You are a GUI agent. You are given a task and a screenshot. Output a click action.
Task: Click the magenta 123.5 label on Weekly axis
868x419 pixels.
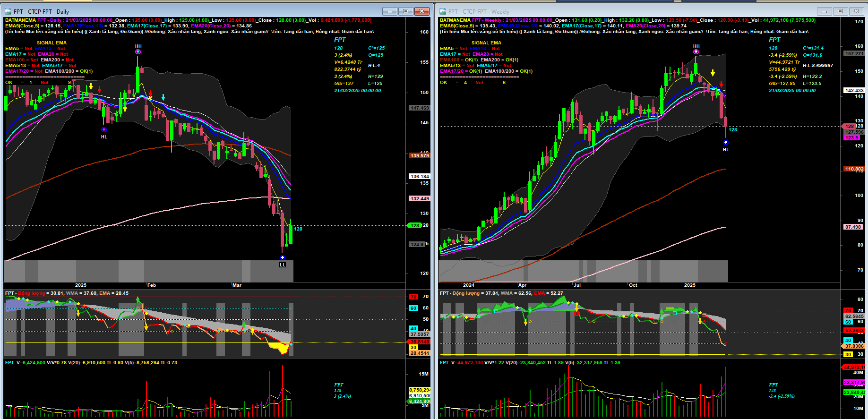point(851,137)
